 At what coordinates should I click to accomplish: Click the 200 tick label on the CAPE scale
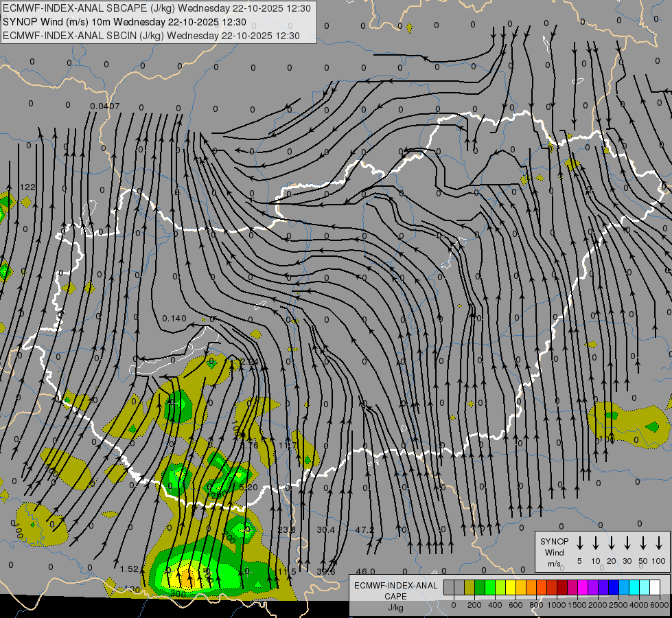[x=474, y=605]
